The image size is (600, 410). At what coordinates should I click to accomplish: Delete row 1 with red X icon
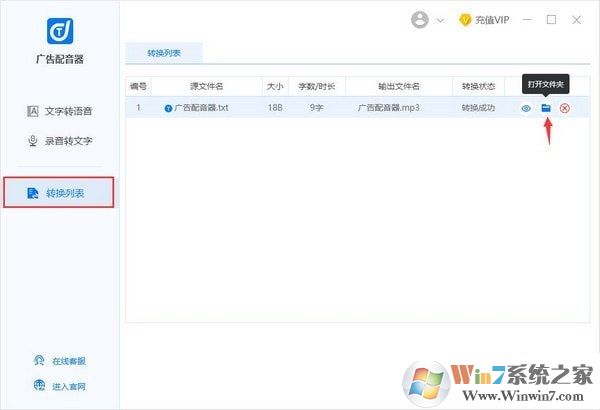tap(564, 108)
